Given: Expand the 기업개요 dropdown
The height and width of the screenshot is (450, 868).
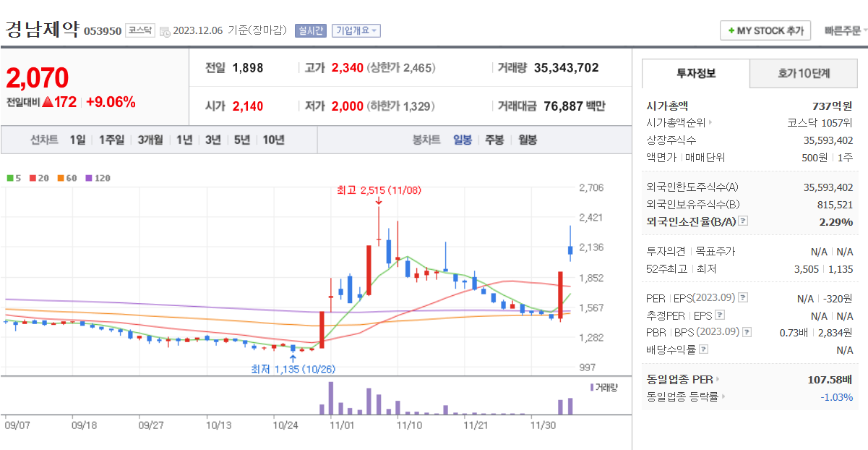Looking at the screenshot, I should click(x=356, y=30).
